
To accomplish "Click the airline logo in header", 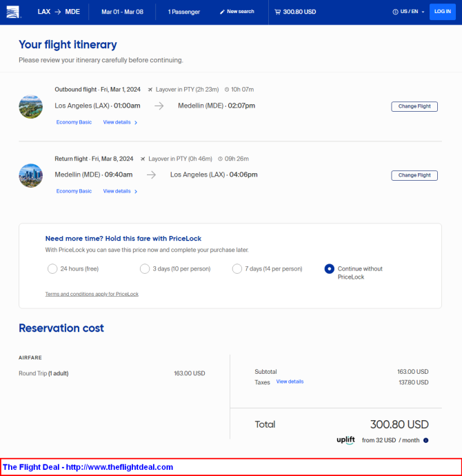I will tap(12, 12).
